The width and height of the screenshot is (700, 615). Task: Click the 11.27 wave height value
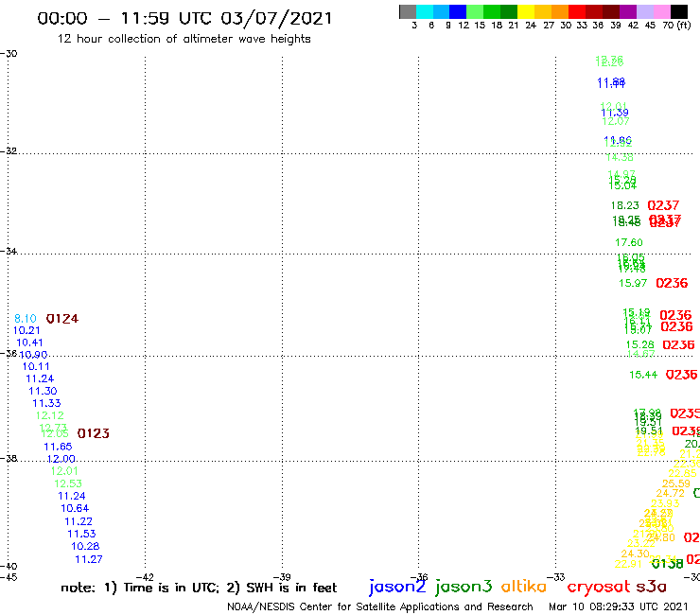pyautogui.click(x=88, y=559)
